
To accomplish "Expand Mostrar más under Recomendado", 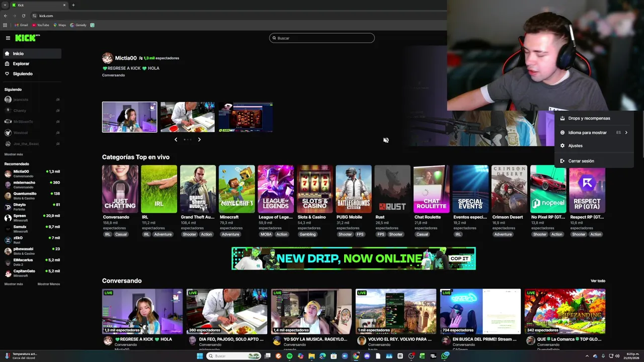I will (14, 284).
